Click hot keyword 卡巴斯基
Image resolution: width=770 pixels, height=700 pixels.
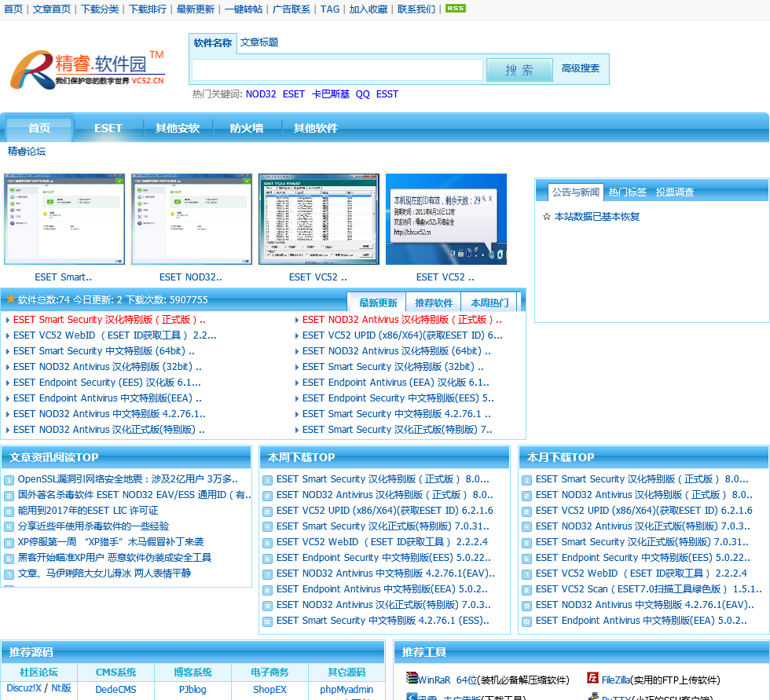331,93
